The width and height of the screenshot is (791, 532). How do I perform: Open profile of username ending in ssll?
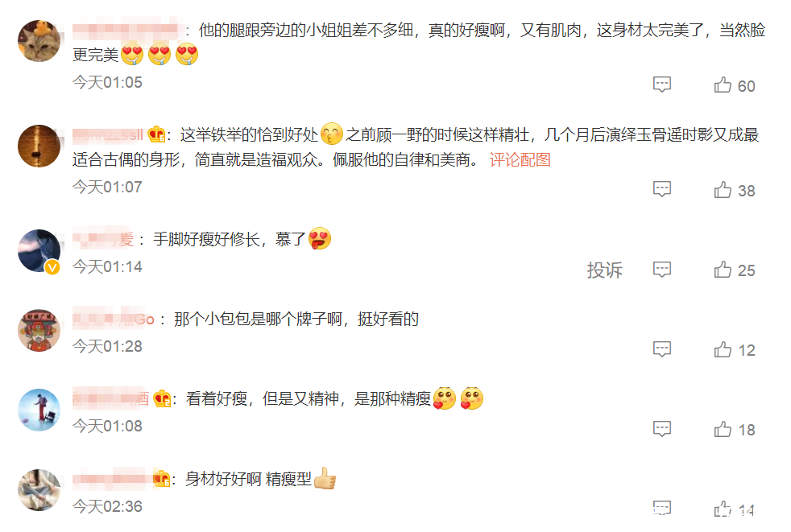(108, 135)
